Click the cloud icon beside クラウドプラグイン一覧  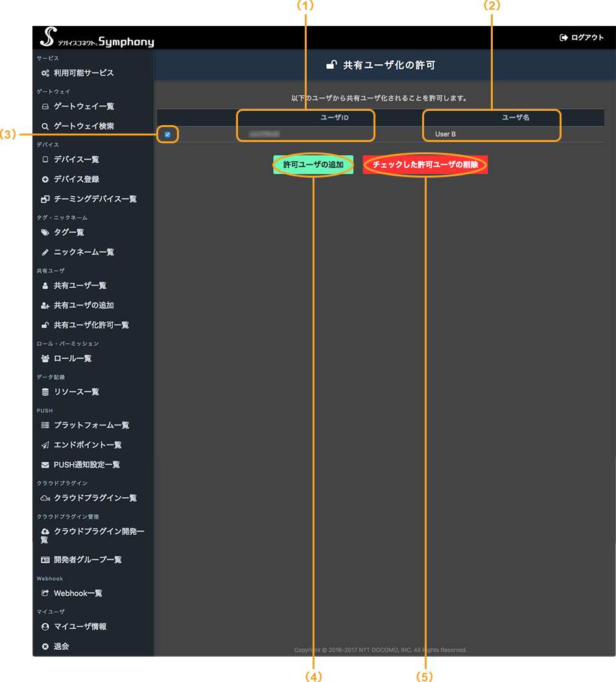tap(45, 498)
